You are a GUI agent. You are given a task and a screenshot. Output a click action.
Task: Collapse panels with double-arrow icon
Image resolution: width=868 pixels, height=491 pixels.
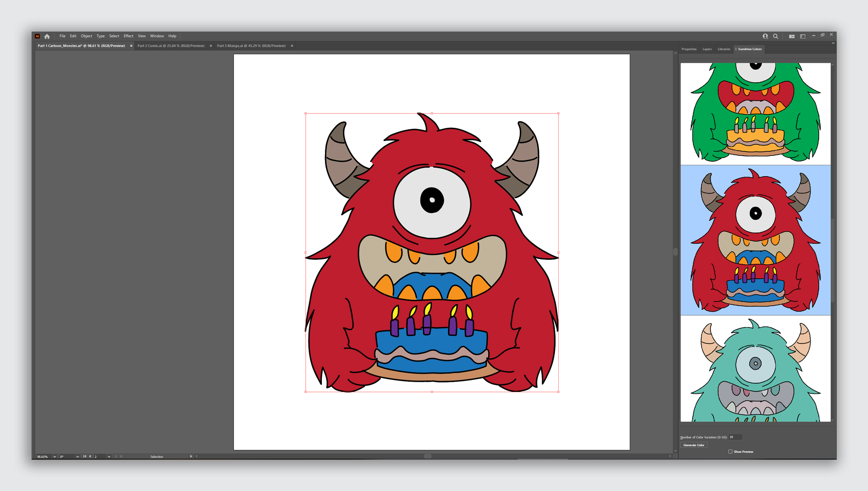point(833,43)
